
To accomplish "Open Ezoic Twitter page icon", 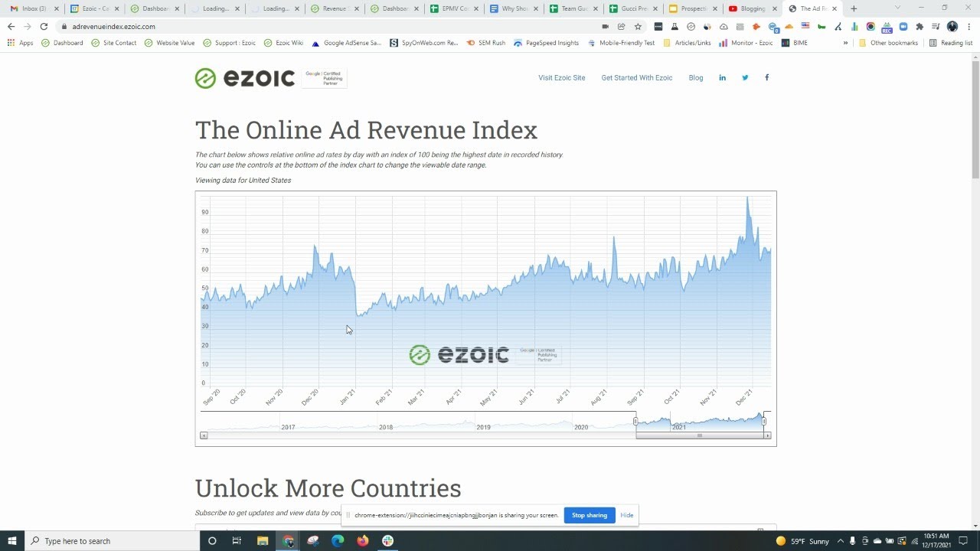I will 745,77.
